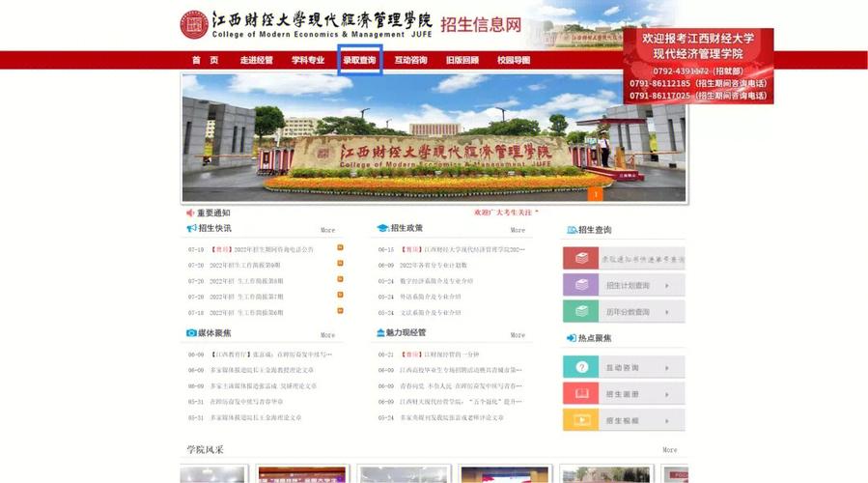Viewport: 868px width, 483px height.
Task: Go to 首页 in the navigation bar
Action: (206, 60)
